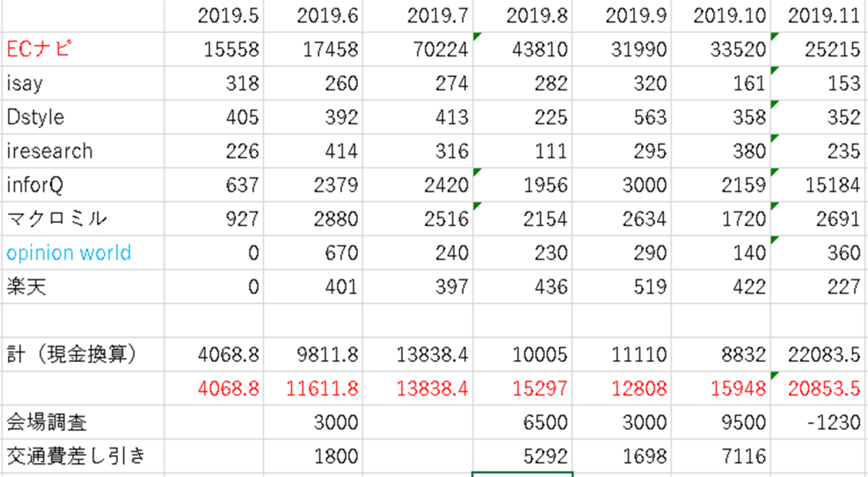Viewport: 868px width, 477px height.
Task: Click the red ECナビ row label
Action: tap(40, 49)
